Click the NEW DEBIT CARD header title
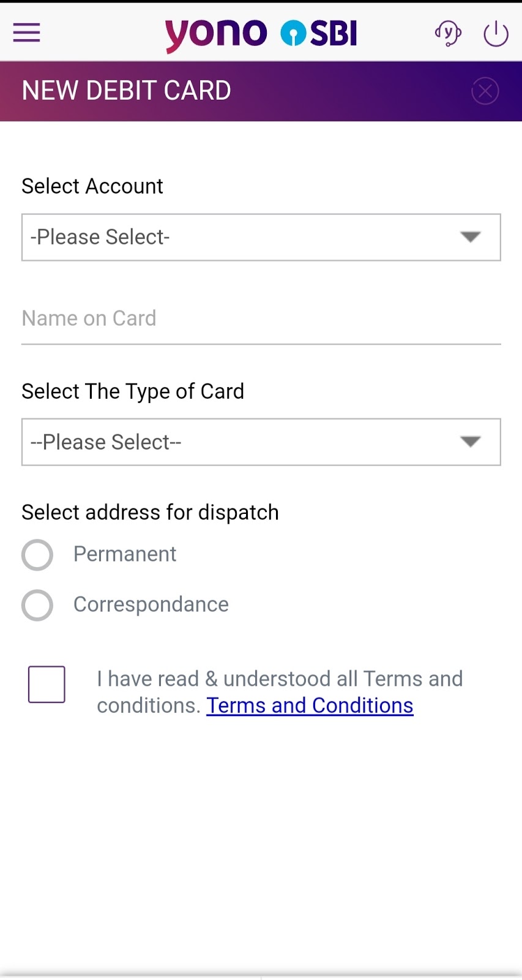Viewport: 522px width, 980px height. (127, 91)
